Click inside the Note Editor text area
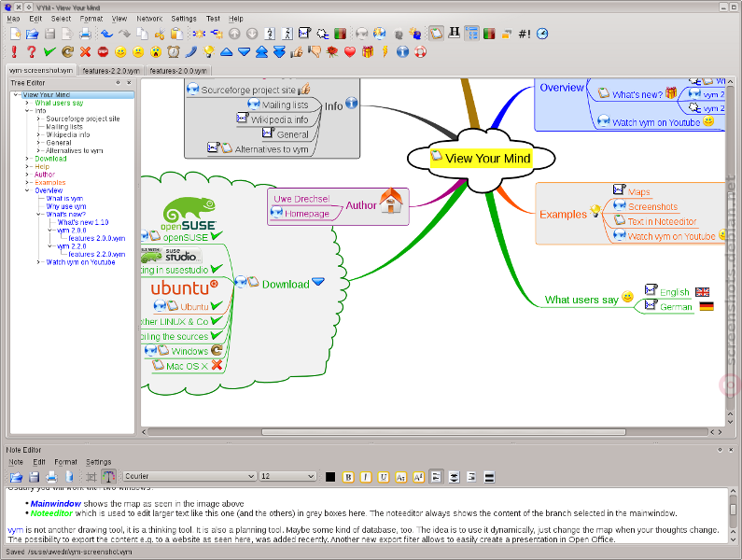This screenshot has height=560, width=742. coord(367,515)
